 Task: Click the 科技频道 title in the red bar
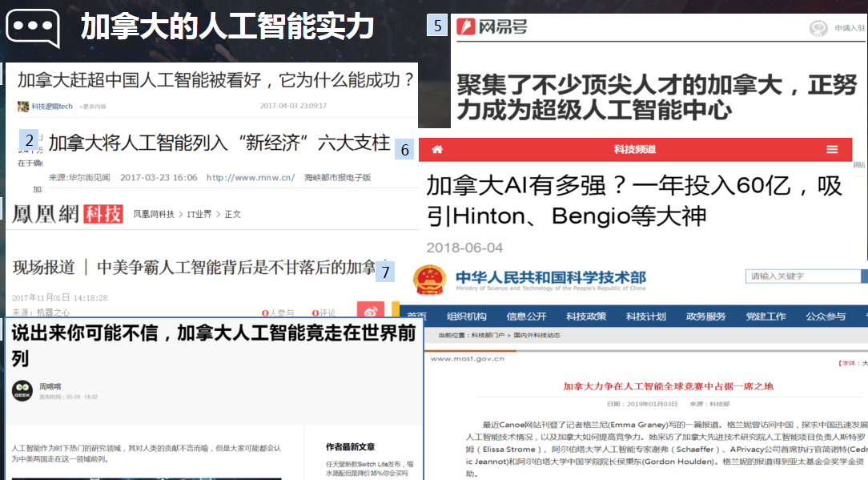(x=634, y=150)
